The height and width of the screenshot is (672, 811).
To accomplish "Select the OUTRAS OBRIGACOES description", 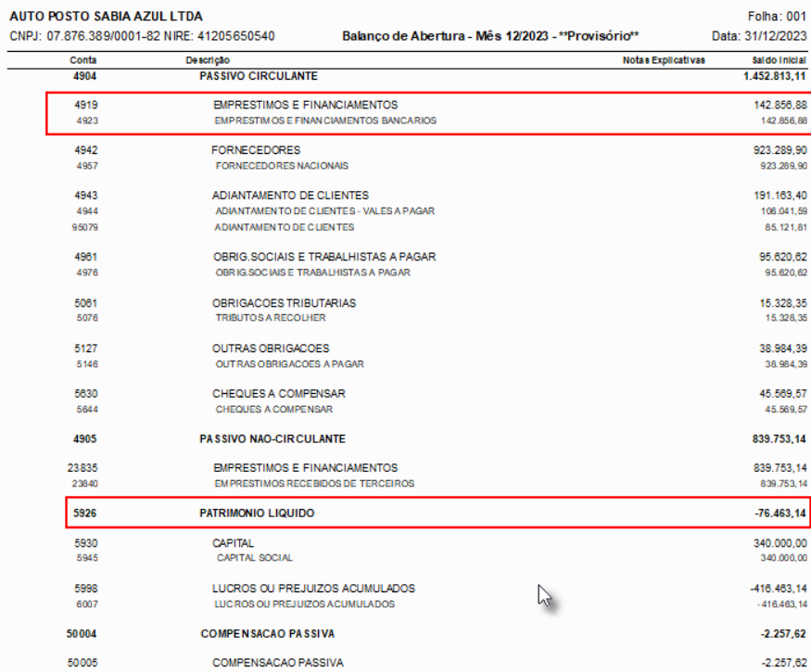I will click(x=271, y=349).
